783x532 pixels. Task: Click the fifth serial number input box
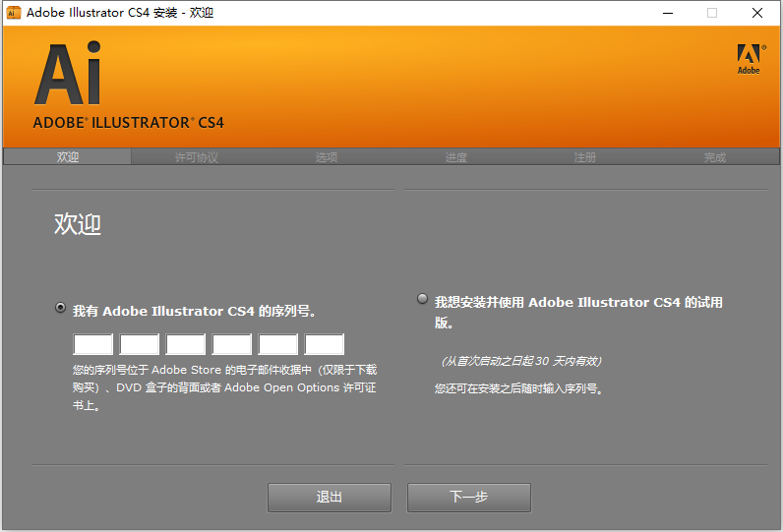click(x=278, y=344)
